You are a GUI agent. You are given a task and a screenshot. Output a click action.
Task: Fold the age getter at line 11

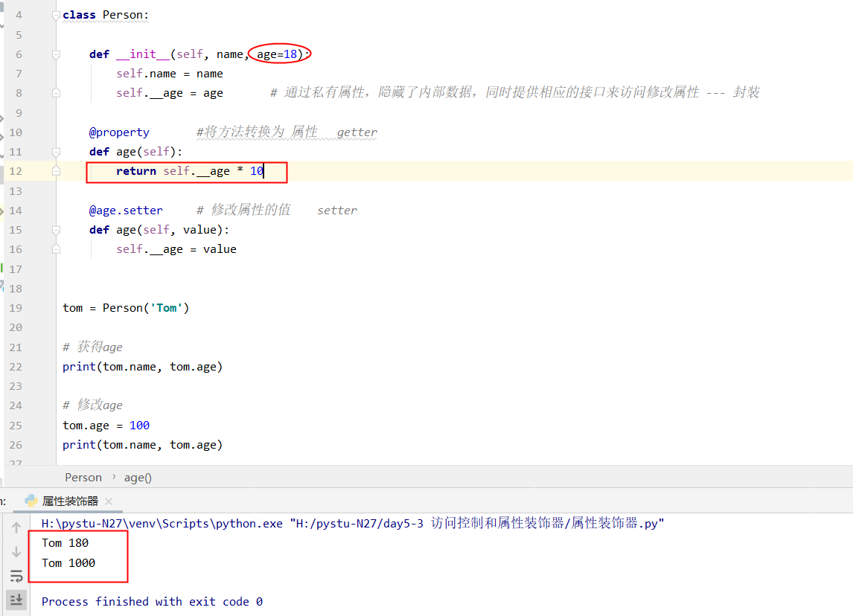tap(56, 152)
